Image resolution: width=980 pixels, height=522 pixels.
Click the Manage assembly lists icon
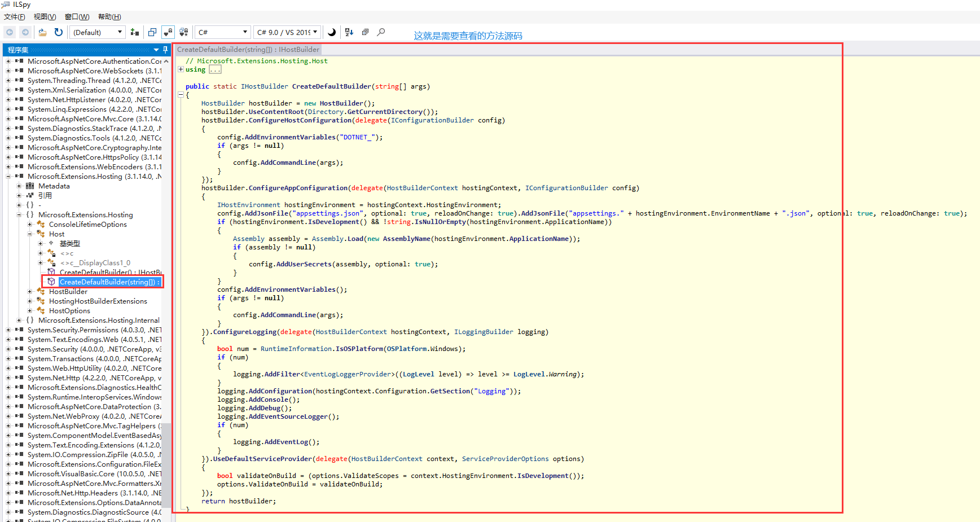pos(134,32)
